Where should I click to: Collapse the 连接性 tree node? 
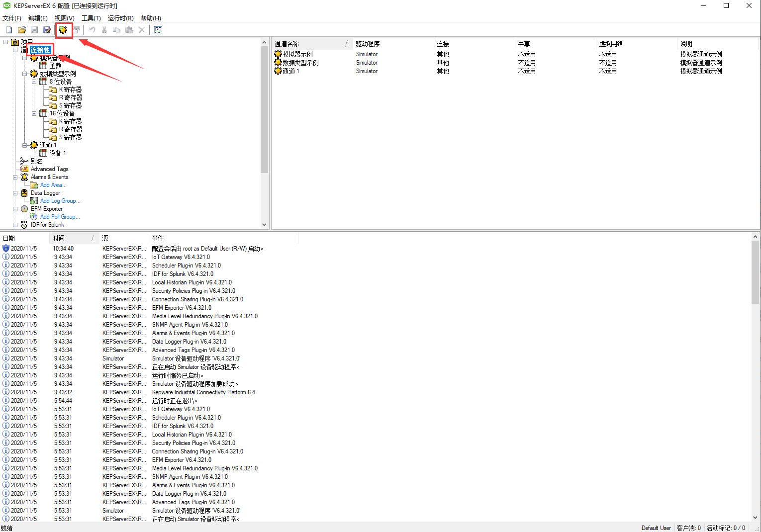15,50
